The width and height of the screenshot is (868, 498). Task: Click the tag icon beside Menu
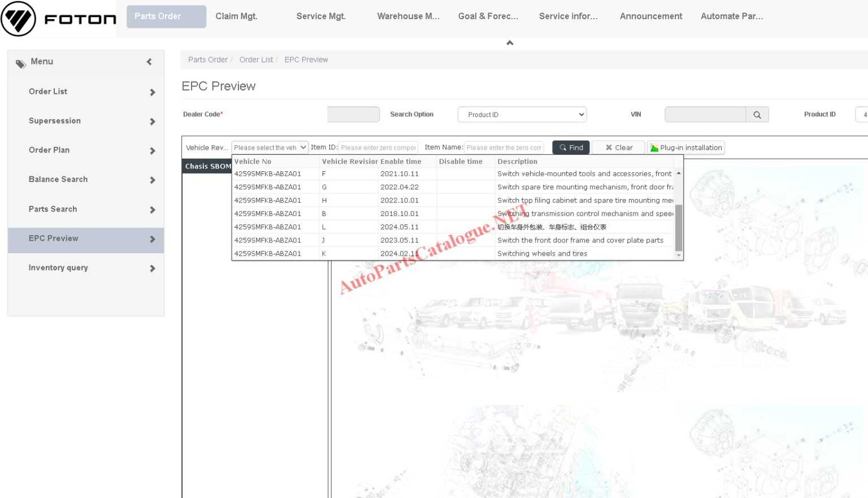[21, 63]
